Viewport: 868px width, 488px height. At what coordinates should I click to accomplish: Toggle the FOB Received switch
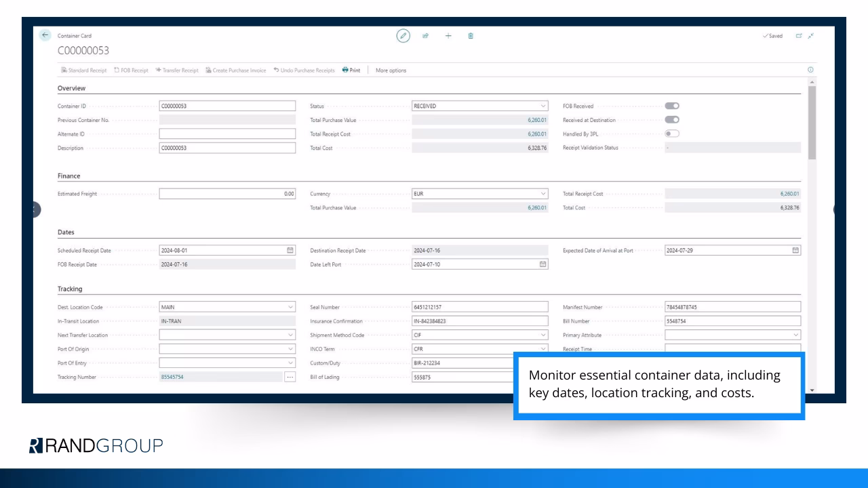[x=672, y=106]
